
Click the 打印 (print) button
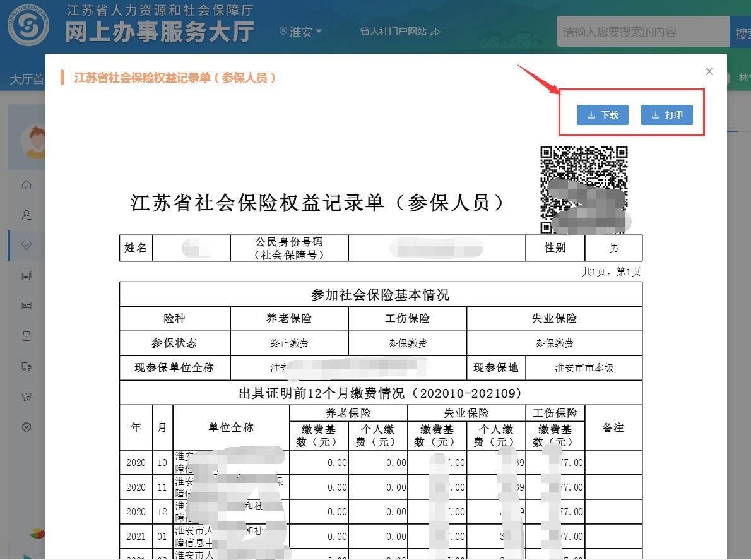(666, 115)
